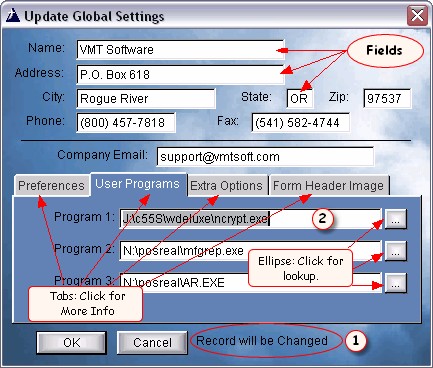Screen dimensions: 433x368
Task: Close the Update Global Settings dialog
Action: click(x=417, y=15)
